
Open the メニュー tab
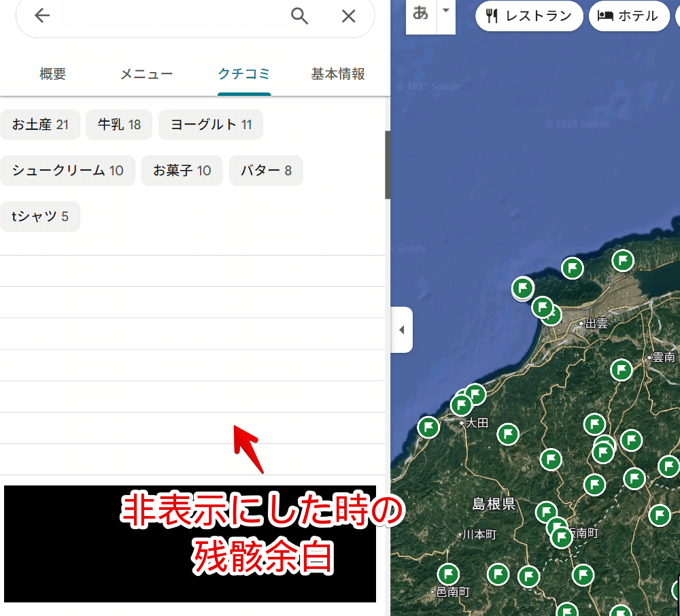click(147, 73)
